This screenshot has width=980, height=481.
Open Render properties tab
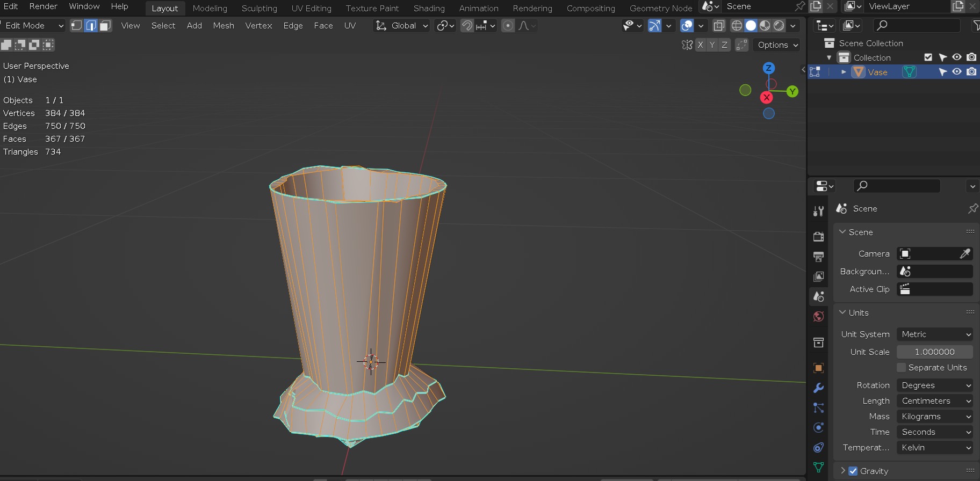[818, 237]
